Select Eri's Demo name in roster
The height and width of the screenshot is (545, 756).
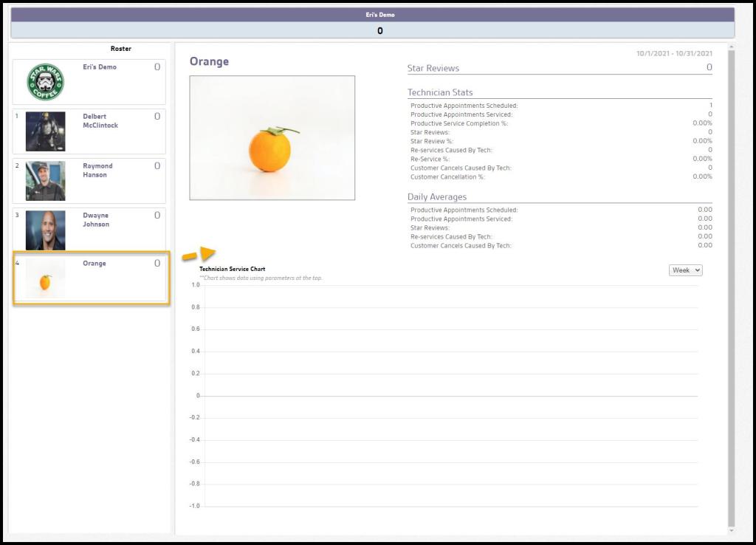pos(100,67)
